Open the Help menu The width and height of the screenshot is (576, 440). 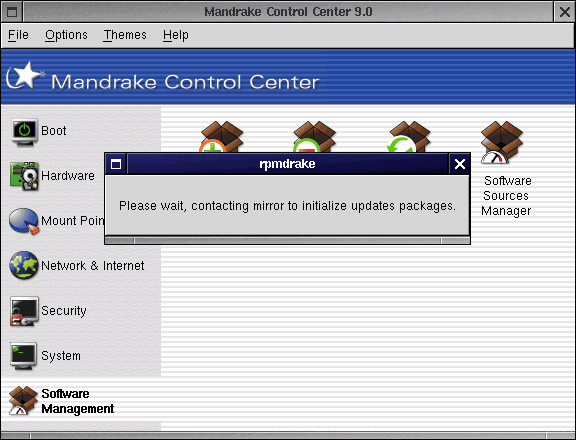[x=176, y=35]
